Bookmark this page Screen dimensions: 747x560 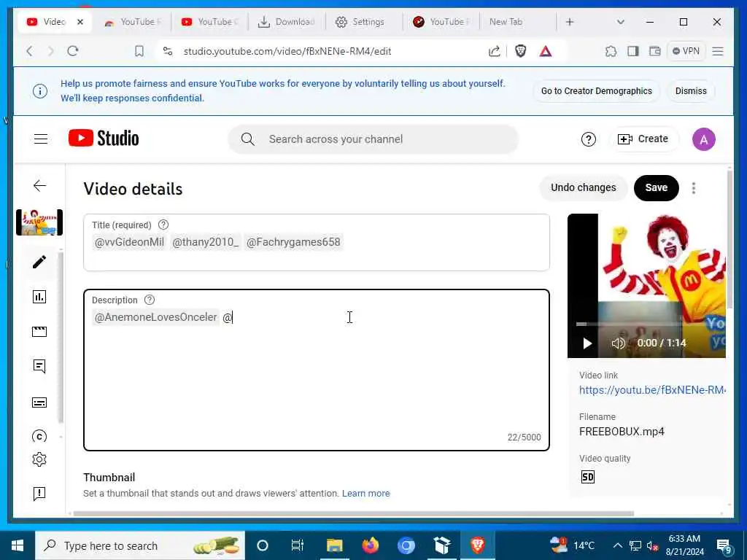coord(139,51)
